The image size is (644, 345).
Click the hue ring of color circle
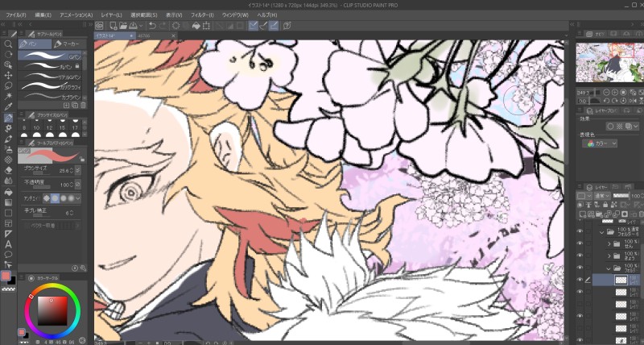point(52,286)
